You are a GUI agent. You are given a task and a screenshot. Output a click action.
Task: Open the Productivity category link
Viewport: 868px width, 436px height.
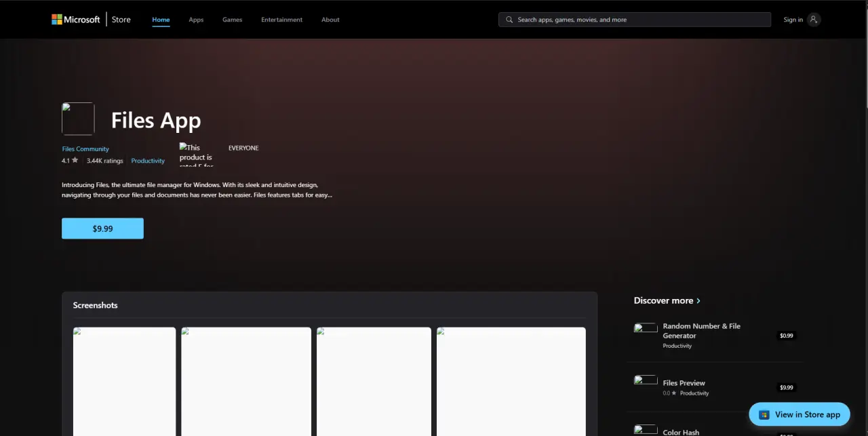point(148,161)
